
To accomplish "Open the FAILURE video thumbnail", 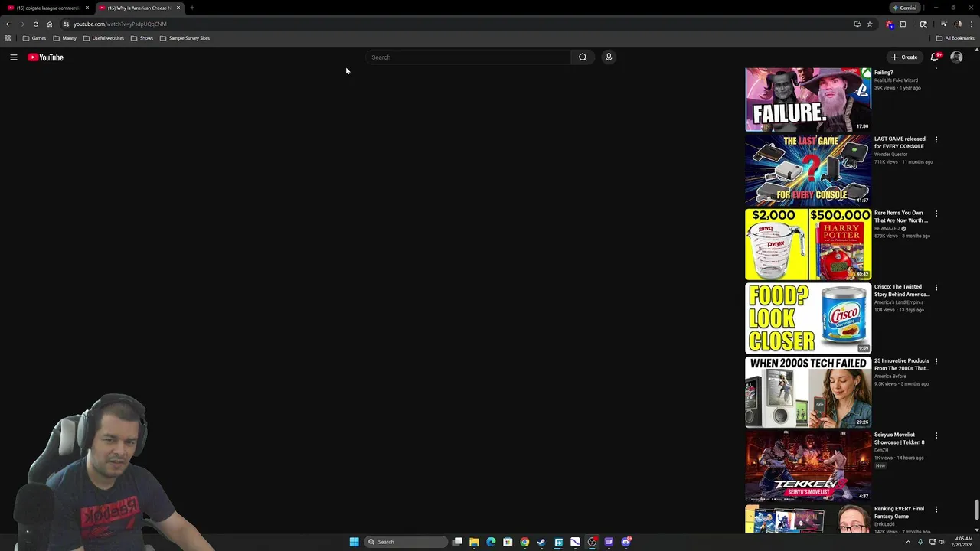I will pos(808,99).
